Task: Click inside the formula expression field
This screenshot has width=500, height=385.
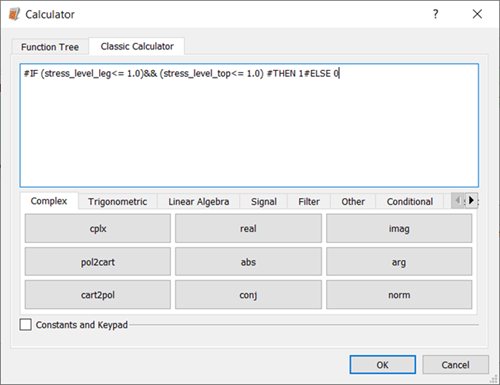Action: click(249, 125)
